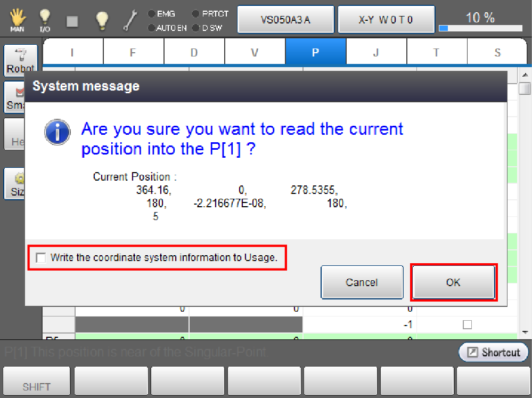
Task: Tick the checkbox in the -1 table row
Action: click(467, 324)
